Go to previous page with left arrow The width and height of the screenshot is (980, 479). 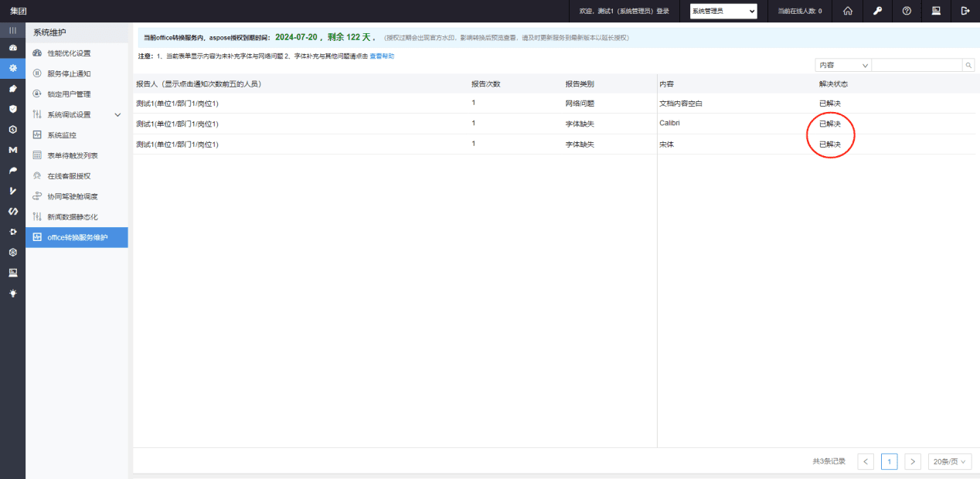(866, 461)
